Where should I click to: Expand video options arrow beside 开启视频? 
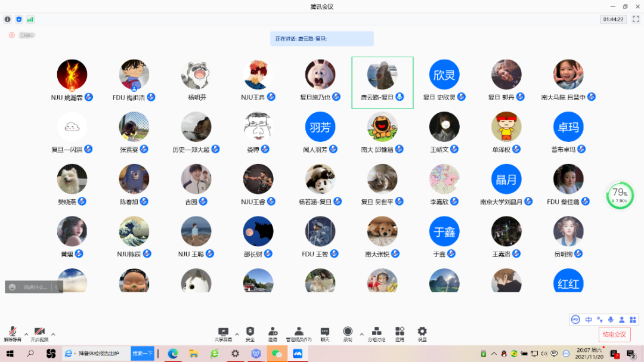(53, 334)
